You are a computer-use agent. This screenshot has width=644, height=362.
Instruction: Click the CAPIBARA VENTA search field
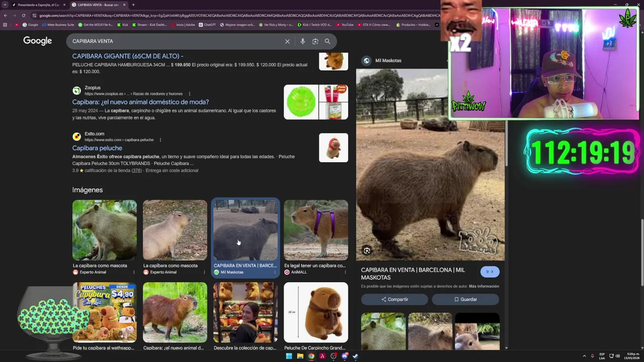pos(176,41)
